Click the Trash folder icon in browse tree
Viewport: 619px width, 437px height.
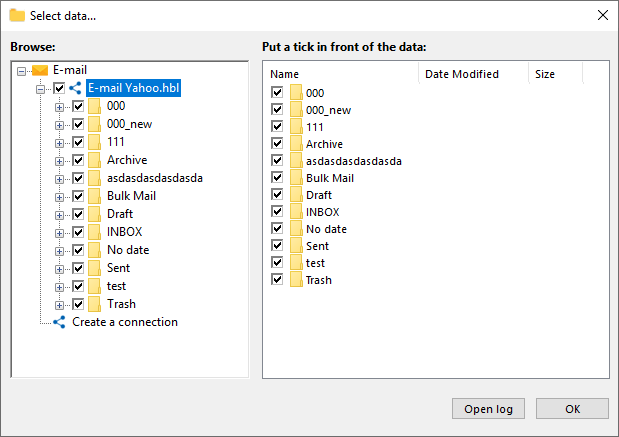95,304
